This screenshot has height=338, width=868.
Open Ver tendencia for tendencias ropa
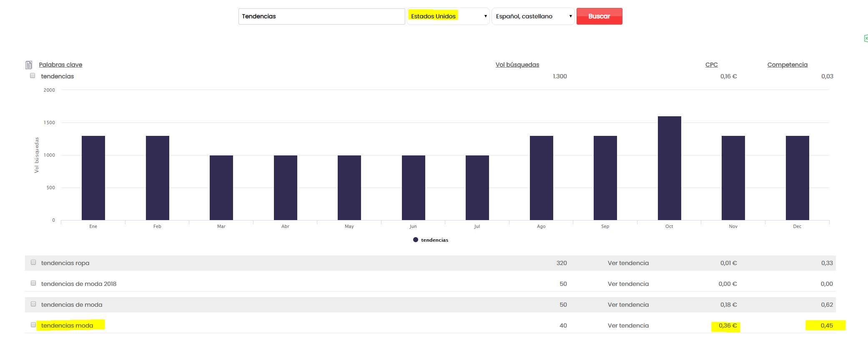(628, 263)
